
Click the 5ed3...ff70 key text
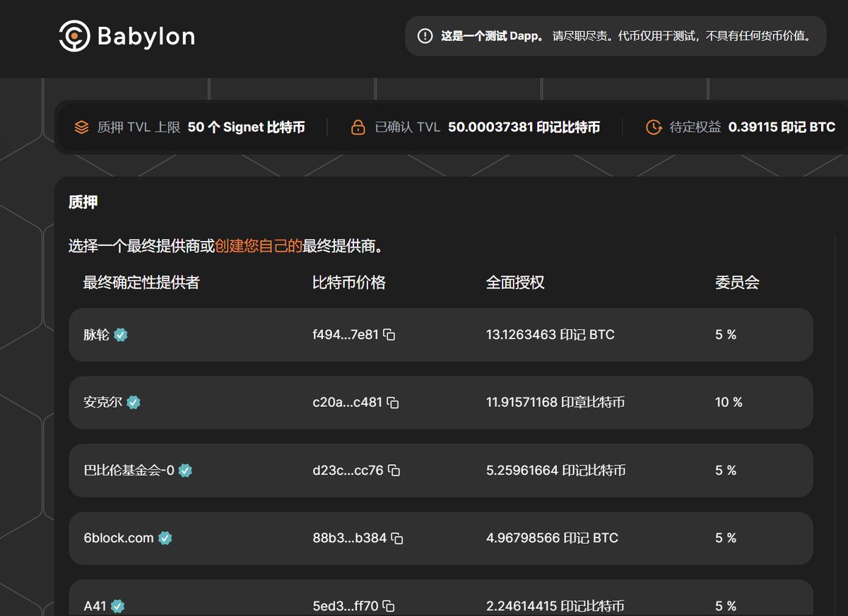[x=346, y=606]
